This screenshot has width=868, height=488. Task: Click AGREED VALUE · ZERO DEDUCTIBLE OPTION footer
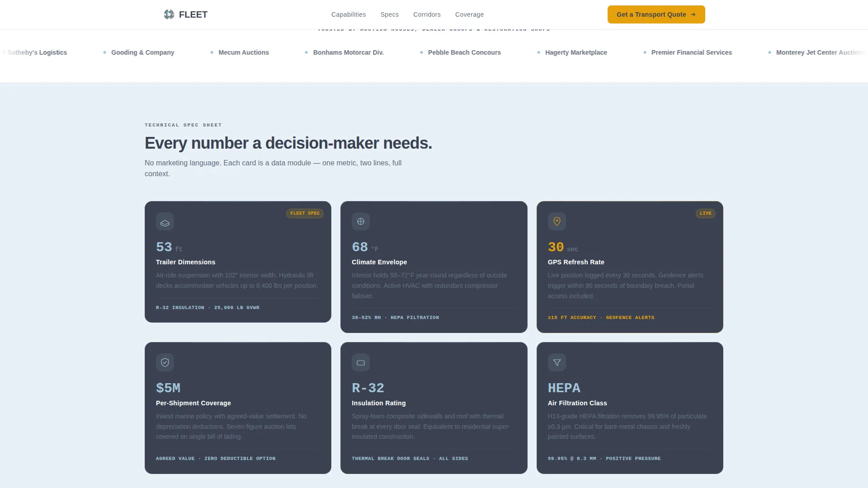[216, 459]
